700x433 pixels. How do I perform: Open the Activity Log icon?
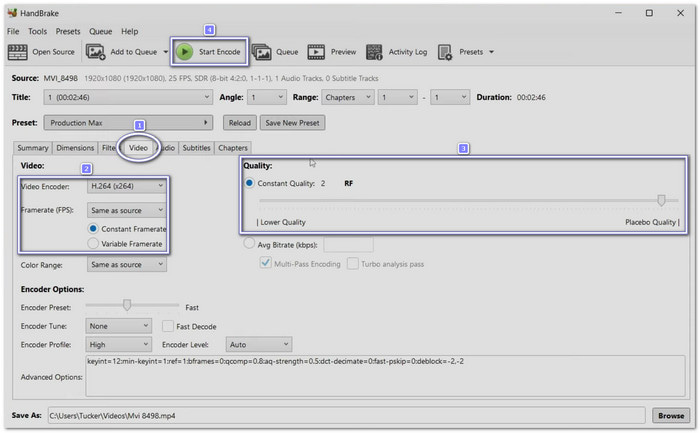point(375,52)
